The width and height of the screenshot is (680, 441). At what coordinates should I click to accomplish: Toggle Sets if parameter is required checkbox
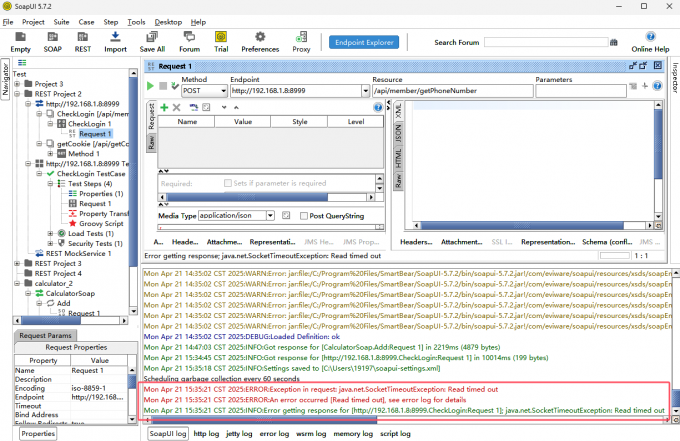coord(228,183)
